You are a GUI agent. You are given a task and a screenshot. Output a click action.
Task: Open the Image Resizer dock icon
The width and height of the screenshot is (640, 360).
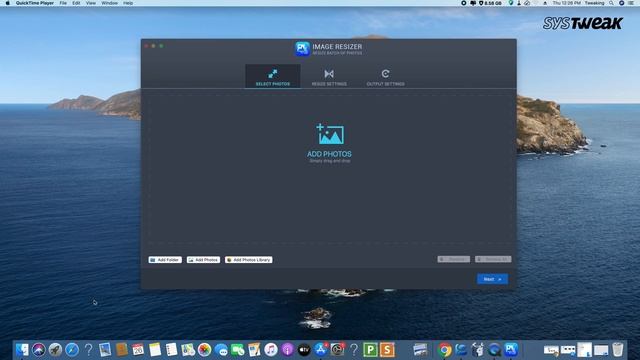point(511,350)
